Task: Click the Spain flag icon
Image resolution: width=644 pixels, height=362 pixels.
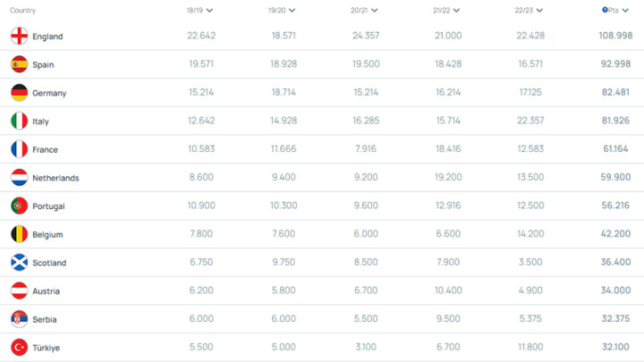Action: (x=20, y=64)
